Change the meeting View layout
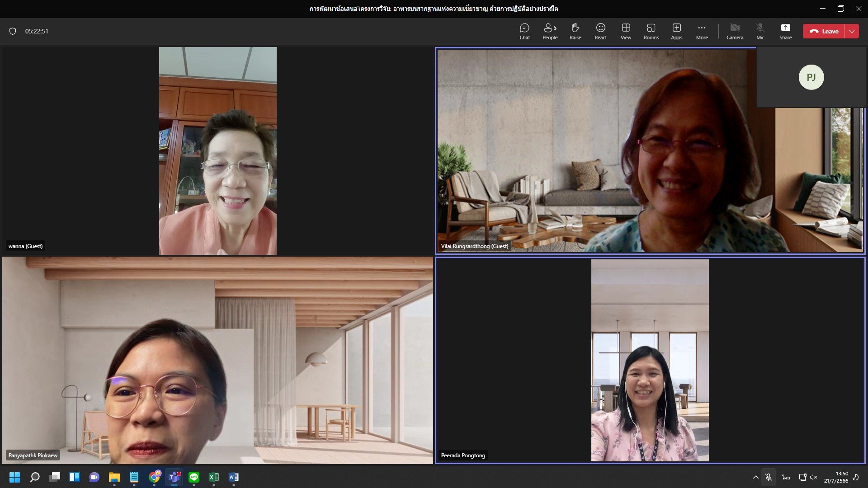The image size is (868, 488). (x=626, y=31)
